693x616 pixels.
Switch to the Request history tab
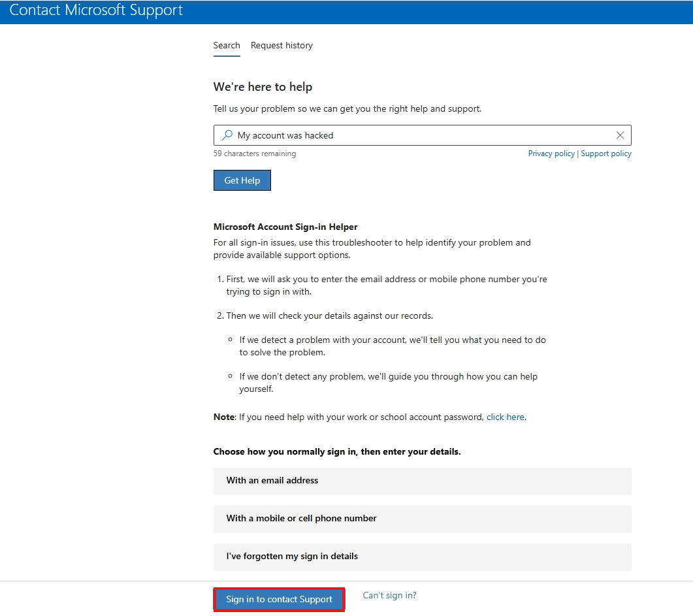click(x=282, y=45)
